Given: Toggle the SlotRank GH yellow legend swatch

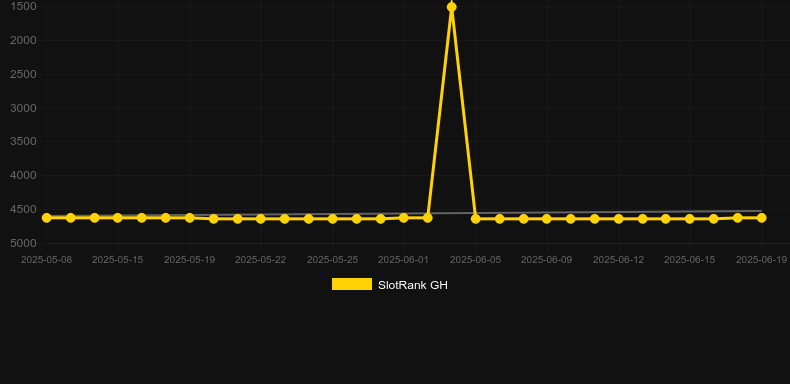Looking at the screenshot, I should coord(352,284).
